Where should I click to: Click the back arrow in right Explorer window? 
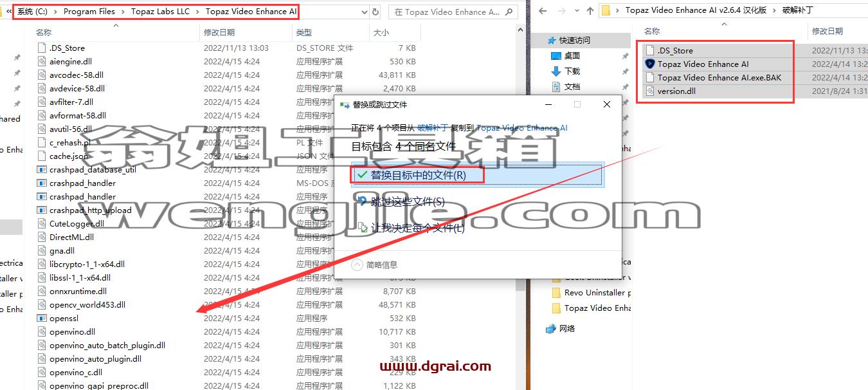coord(543,10)
